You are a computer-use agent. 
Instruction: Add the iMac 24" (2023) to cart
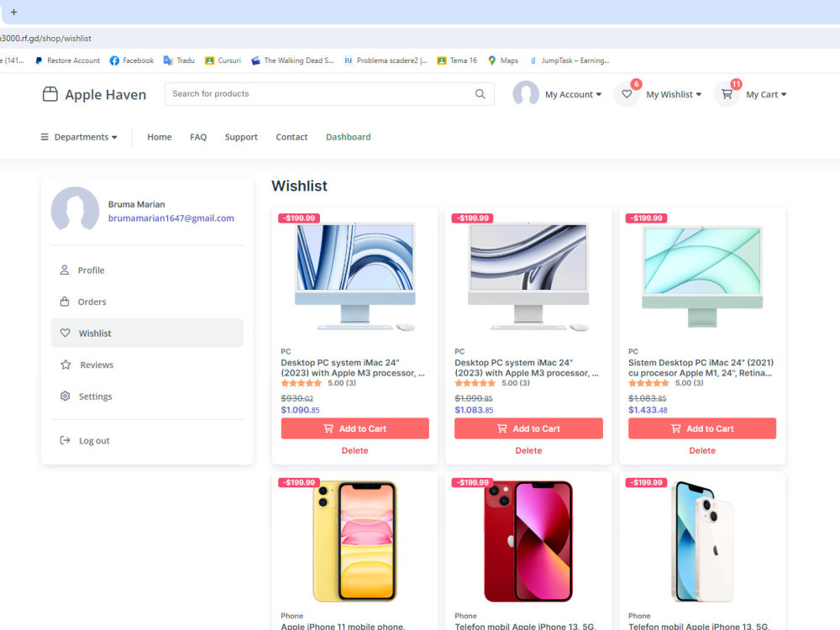[354, 428]
